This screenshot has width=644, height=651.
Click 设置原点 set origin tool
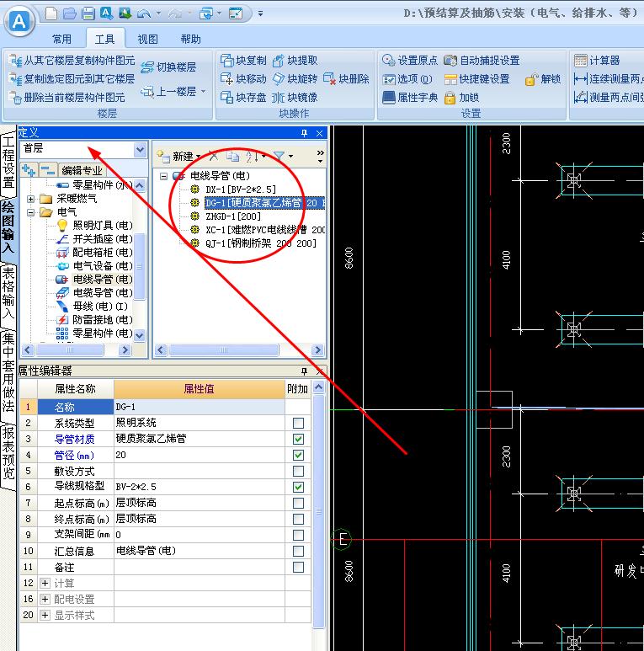click(x=410, y=61)
